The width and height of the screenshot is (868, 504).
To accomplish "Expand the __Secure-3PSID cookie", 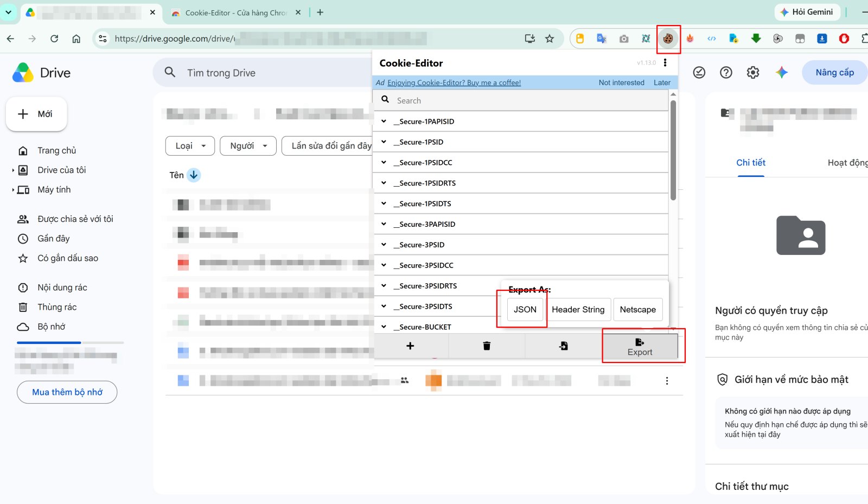I will click(x=521, y=245).
